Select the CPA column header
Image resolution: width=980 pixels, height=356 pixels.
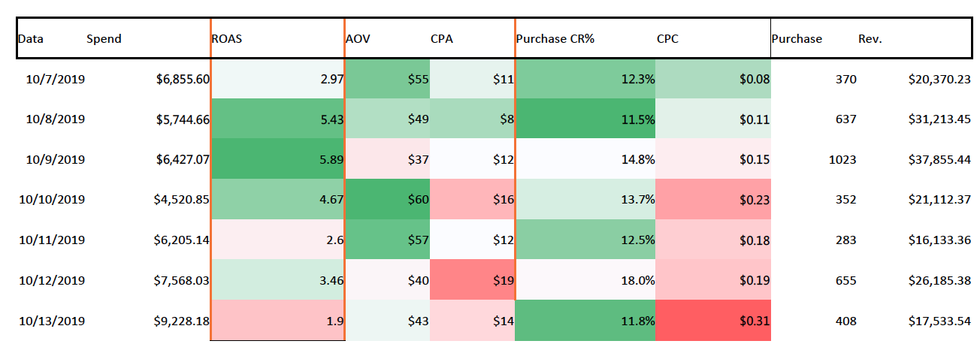(441, 39)
